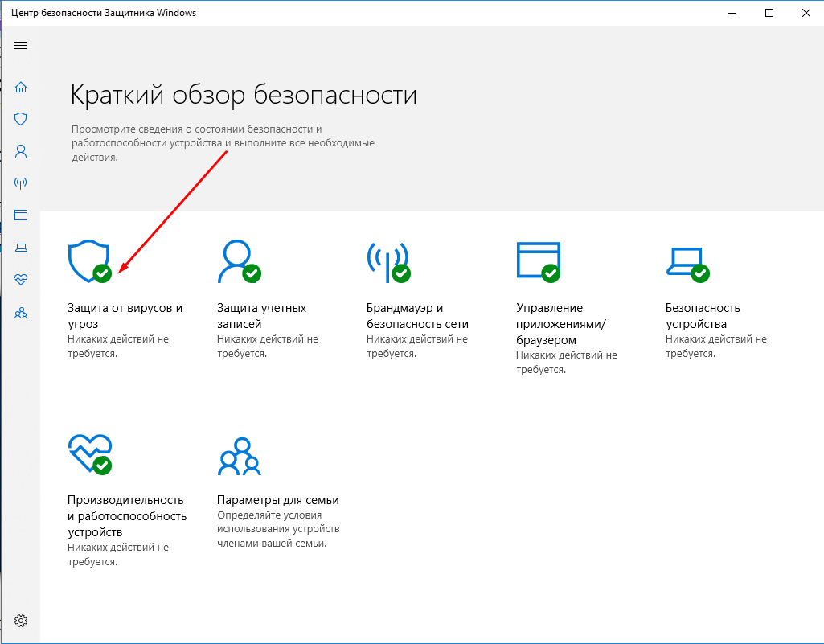Open the shield icon in the sidebar

click(20, 119)
